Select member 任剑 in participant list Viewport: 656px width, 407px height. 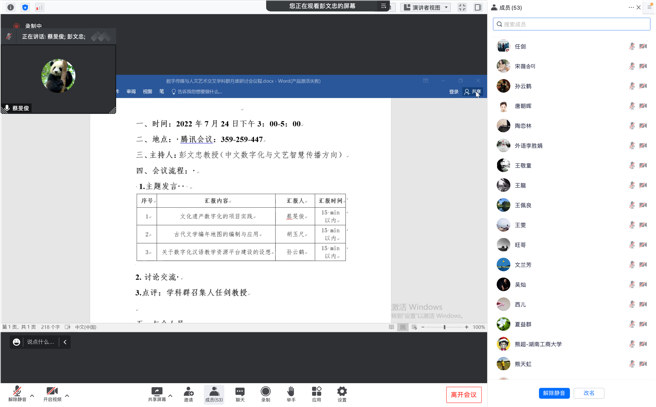tap(522, 46)
